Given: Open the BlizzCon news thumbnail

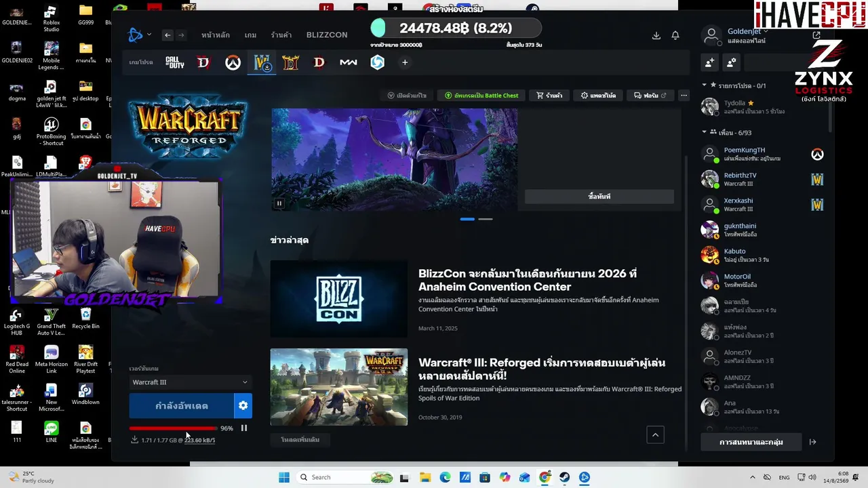Looking at the screenshot, I should point(339,299).
